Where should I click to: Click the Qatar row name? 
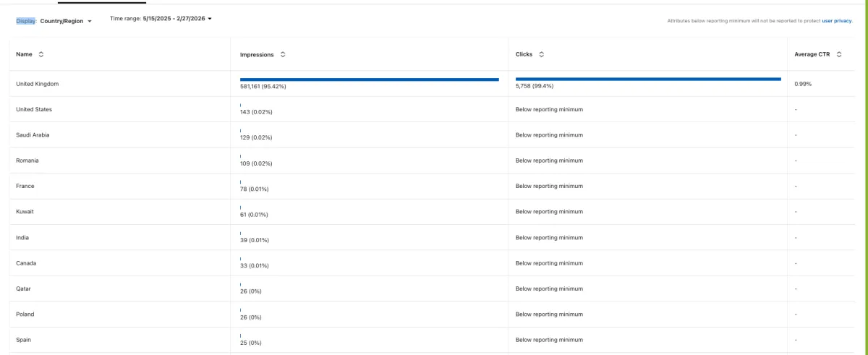(x=24, y=288)
